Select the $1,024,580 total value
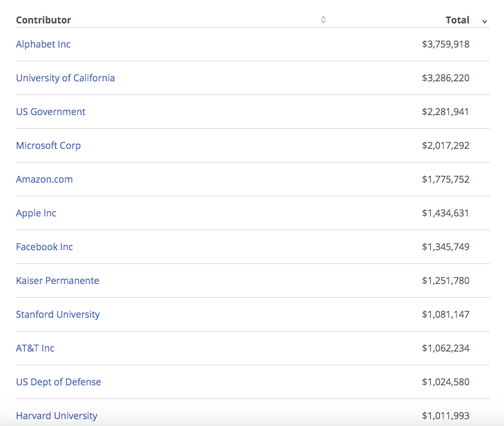Screen dimensions: 504x426 click(445, 382)
